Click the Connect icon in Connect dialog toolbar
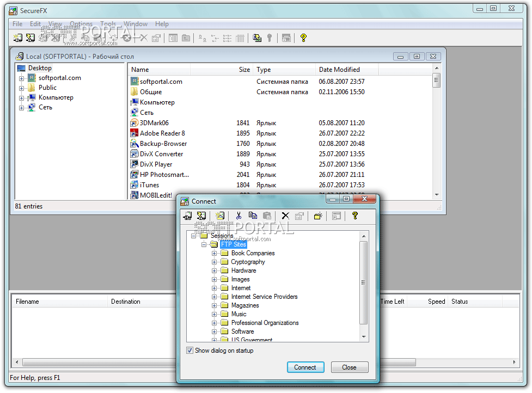532x393 pixels. [188, 216]
